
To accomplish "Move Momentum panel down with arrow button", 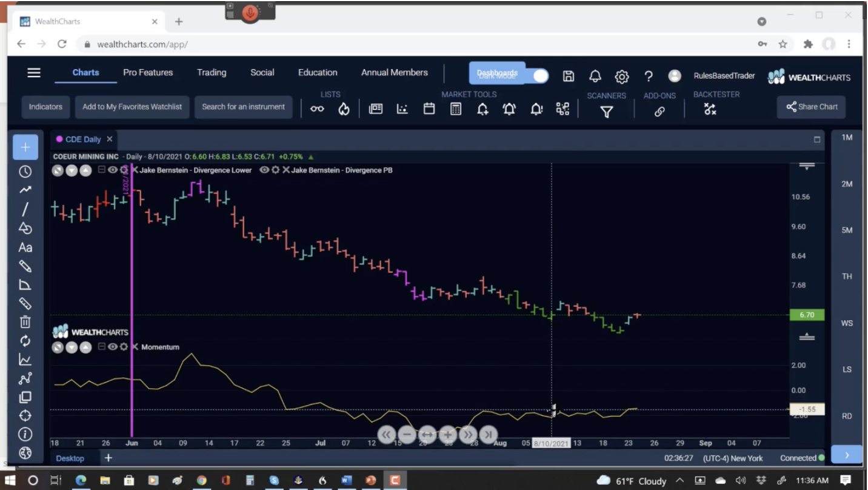I will click(x=72, y=347).
